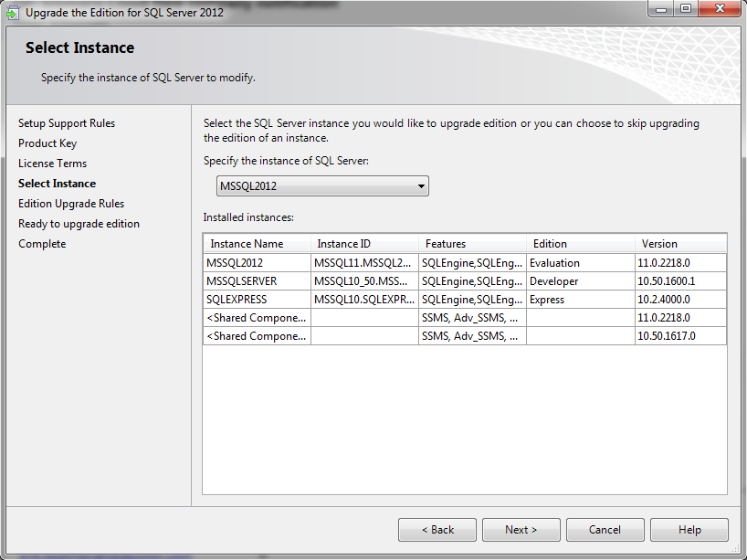Click version 10.2.4000.0 cell

coord(680,300)
